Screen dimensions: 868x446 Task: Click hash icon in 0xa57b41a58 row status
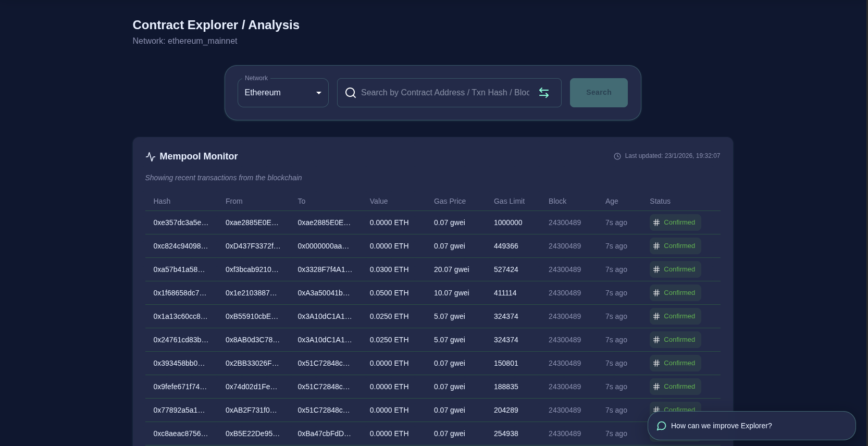pyautogui.click(x=656, y=269)
